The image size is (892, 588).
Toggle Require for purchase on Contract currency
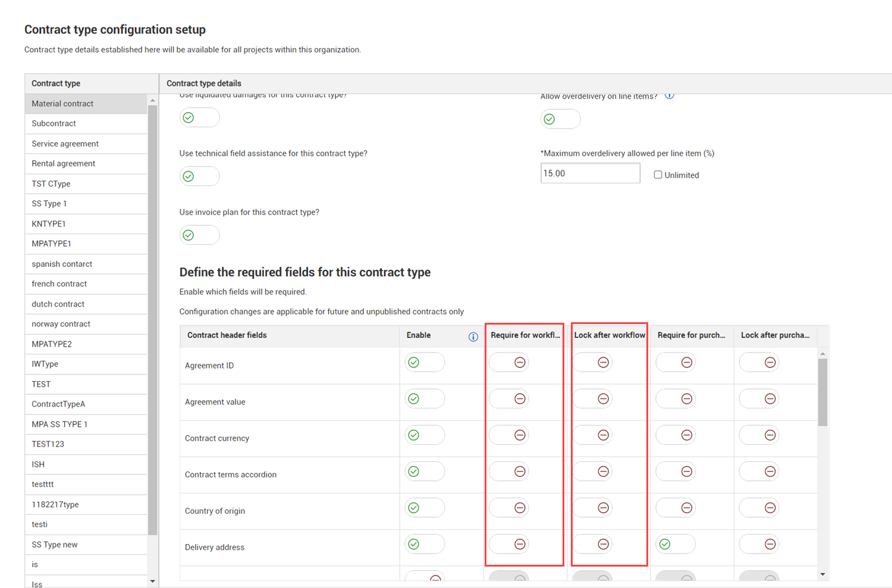tap(676, 435)
